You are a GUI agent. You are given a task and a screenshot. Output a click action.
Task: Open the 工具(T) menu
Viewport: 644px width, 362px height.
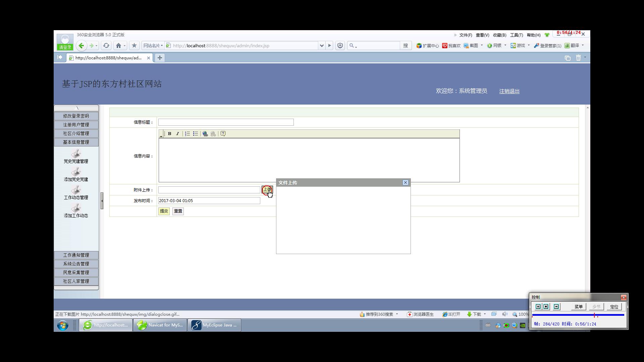click(x=517, y=35)
